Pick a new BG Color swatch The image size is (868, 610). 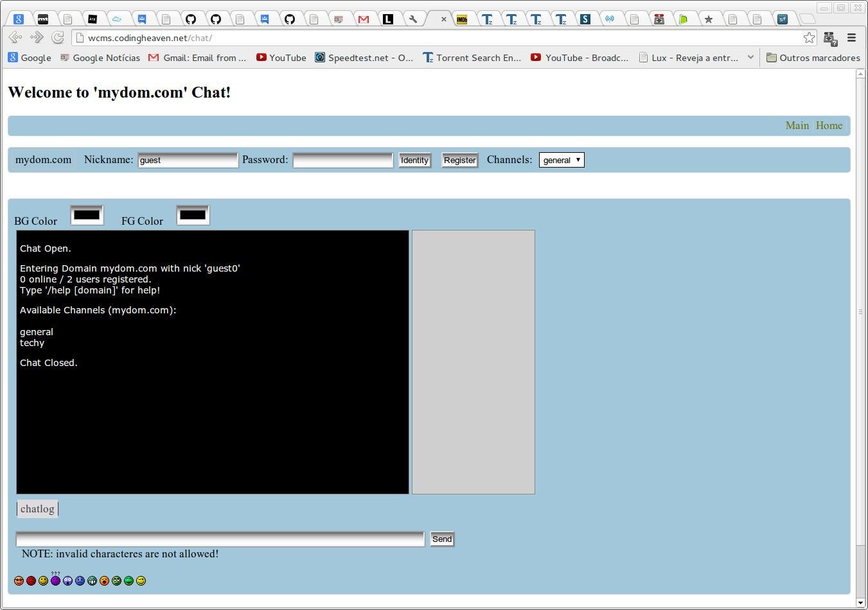(x=87, y=214)
